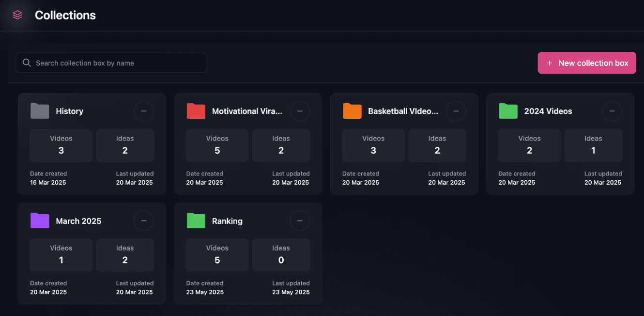644x316 pixels.
Task: Click the red Motivational folder icon
Action: click(x=196, y=111)
